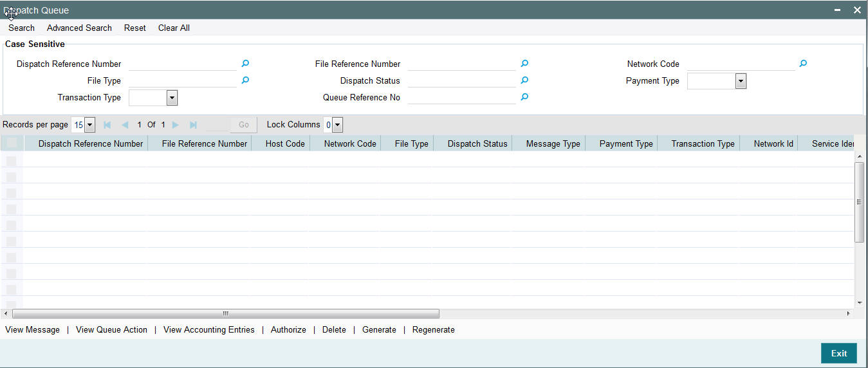Open the Records per page dropdown

pyautogui.click(x=89, y=125)
